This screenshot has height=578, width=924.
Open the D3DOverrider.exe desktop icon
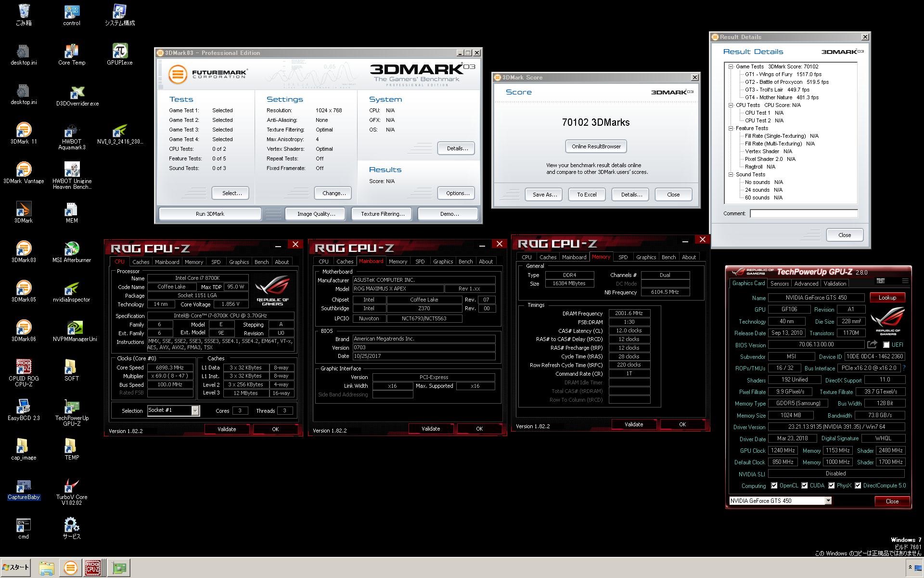click(x=77, y=95)
